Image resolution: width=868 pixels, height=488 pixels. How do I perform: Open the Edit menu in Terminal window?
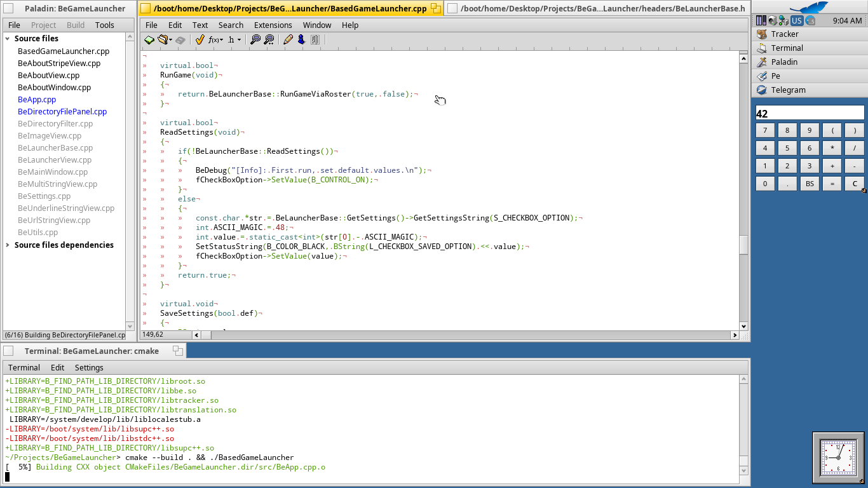coord(58,368)
